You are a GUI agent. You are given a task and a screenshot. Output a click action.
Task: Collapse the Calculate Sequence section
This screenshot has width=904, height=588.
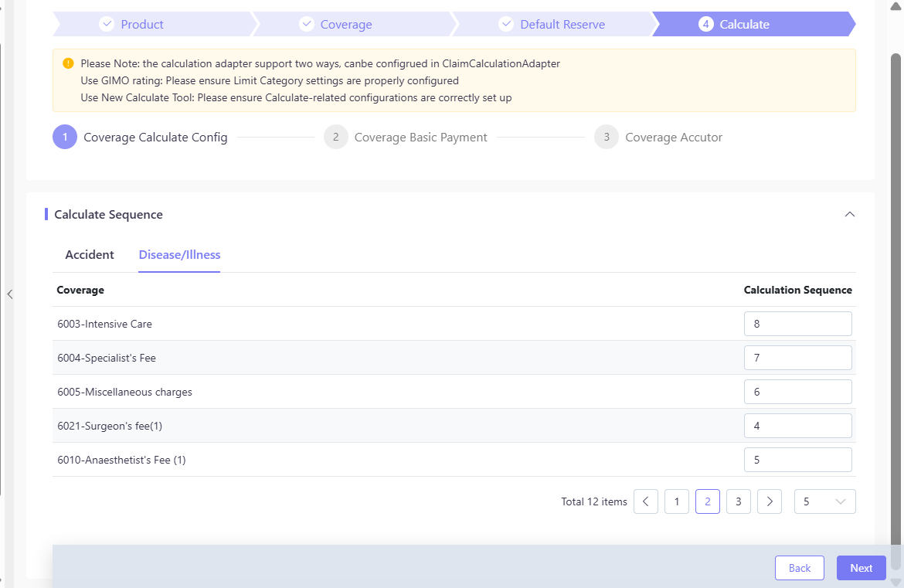(849, 215)
